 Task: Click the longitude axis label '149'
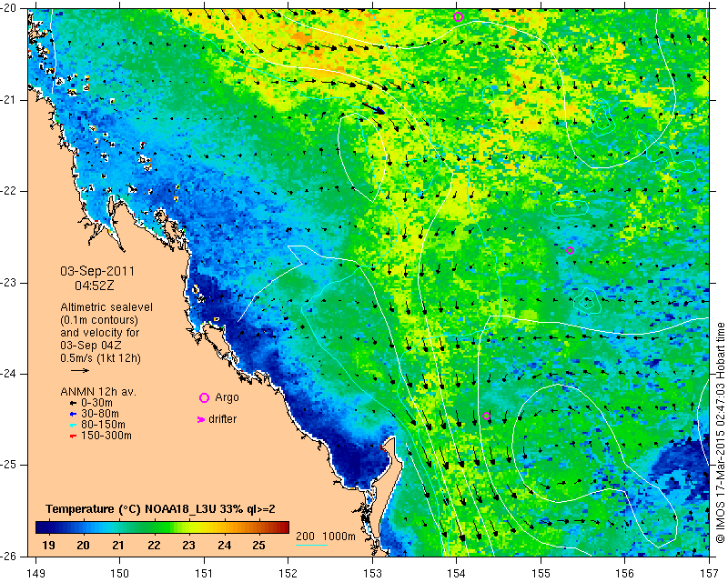pos(35,574)
